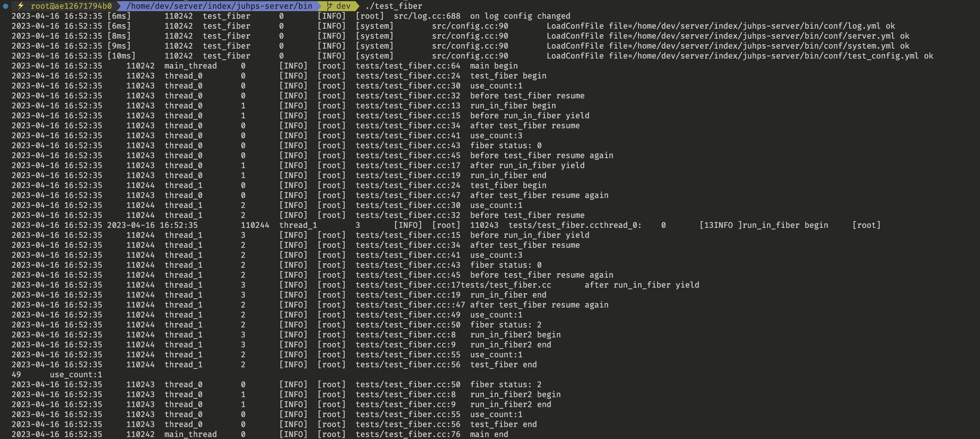The height and width of the screenshot is (439, 980).
Task: Click 'tests/test_fiber.ccthread_0:' garbled text
Action: 575,225
